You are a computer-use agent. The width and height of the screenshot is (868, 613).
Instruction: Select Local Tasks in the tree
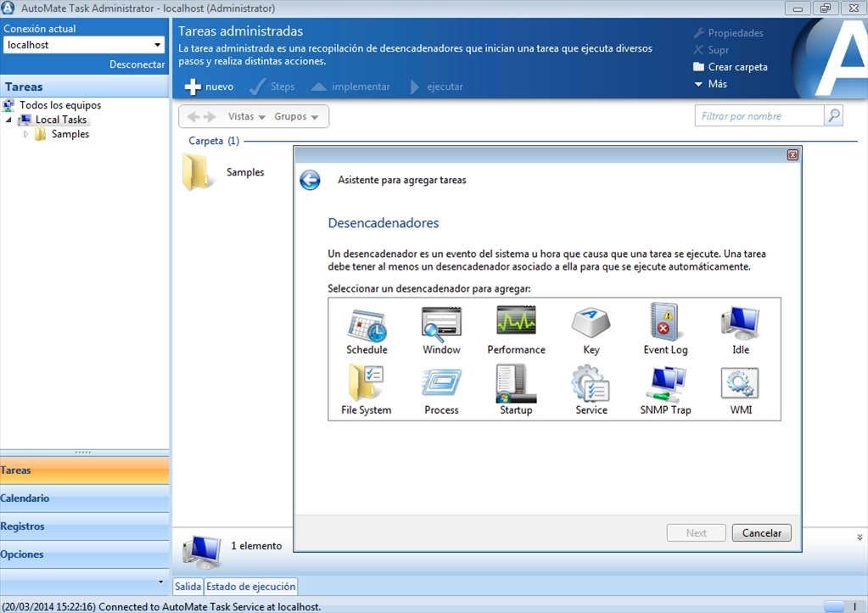tap(61, 120)
